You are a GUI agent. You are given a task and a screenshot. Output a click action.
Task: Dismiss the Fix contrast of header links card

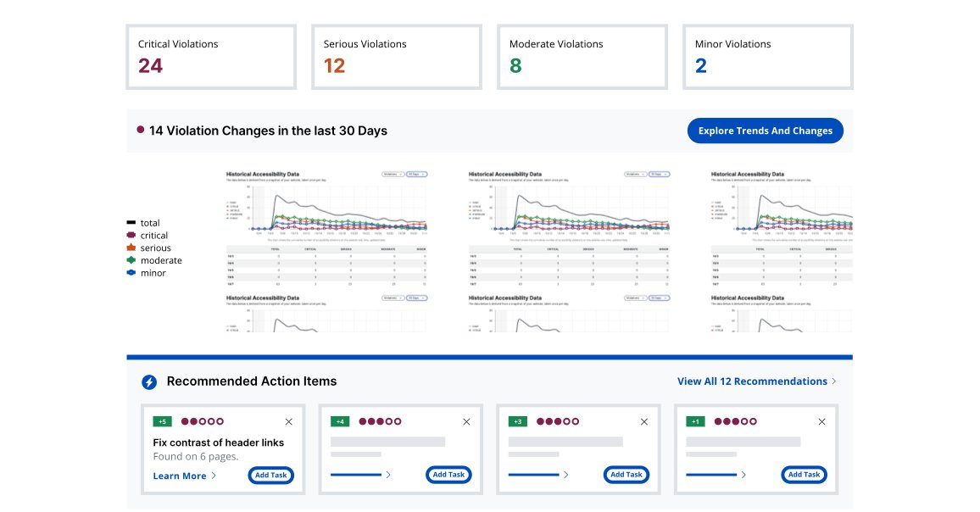[289, 422]
